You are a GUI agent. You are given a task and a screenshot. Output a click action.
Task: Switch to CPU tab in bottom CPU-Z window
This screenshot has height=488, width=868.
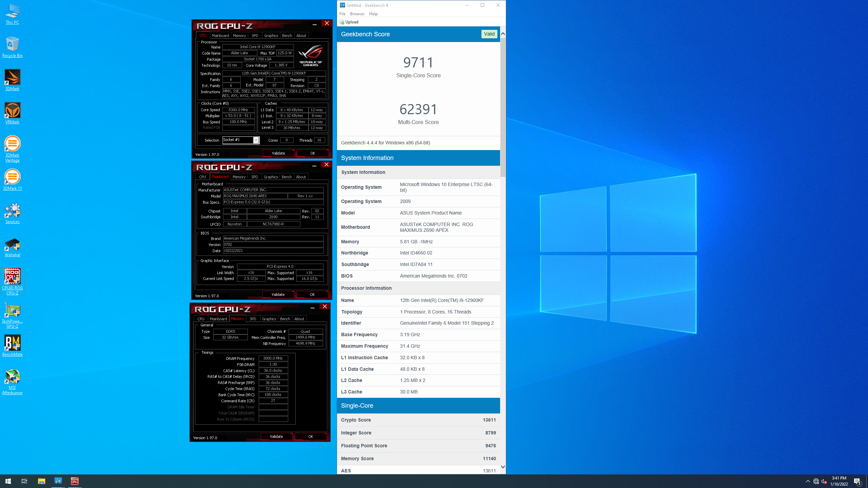[201, 319]
